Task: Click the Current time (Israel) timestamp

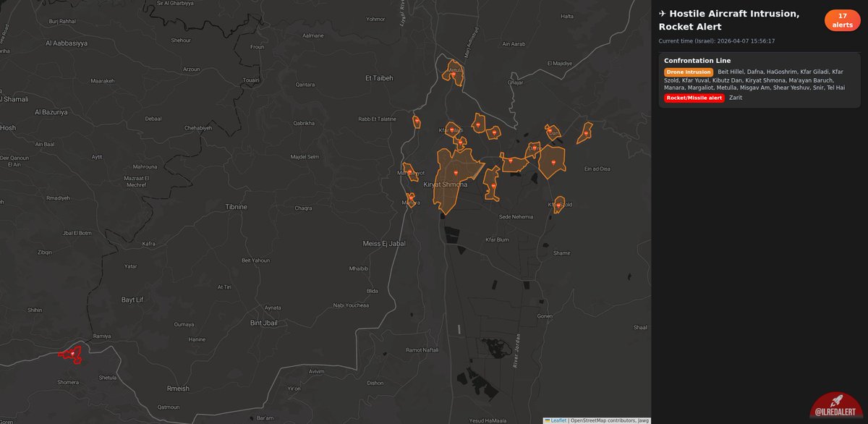Action: click(x=717, y=41)
